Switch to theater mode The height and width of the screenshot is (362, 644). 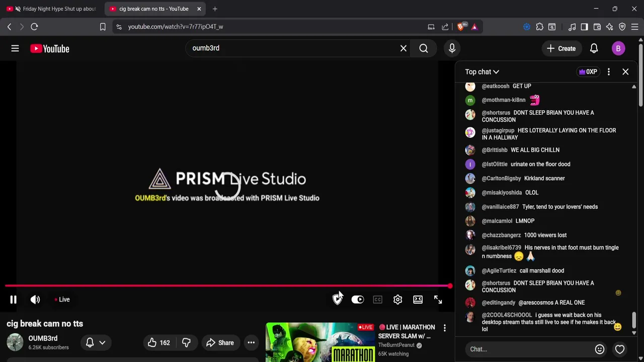[x=418, y=300]
